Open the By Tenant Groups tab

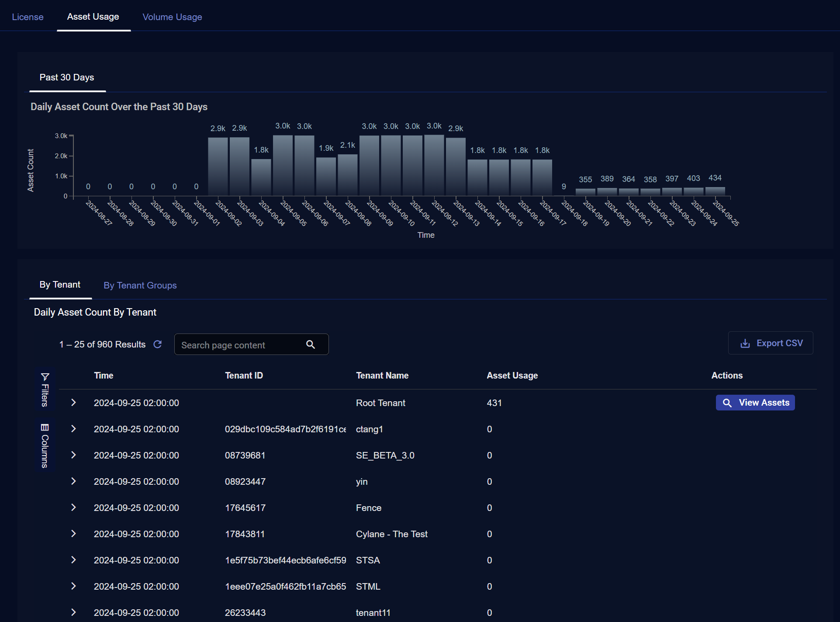140,285
